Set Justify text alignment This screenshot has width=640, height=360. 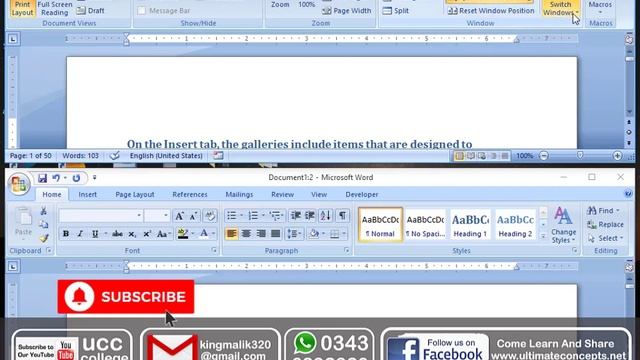point(276,234)
